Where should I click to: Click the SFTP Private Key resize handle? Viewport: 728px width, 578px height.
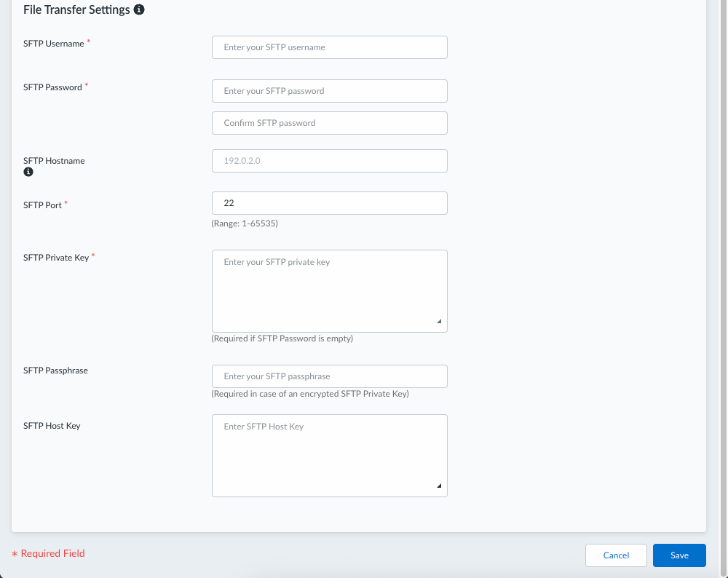439,321
